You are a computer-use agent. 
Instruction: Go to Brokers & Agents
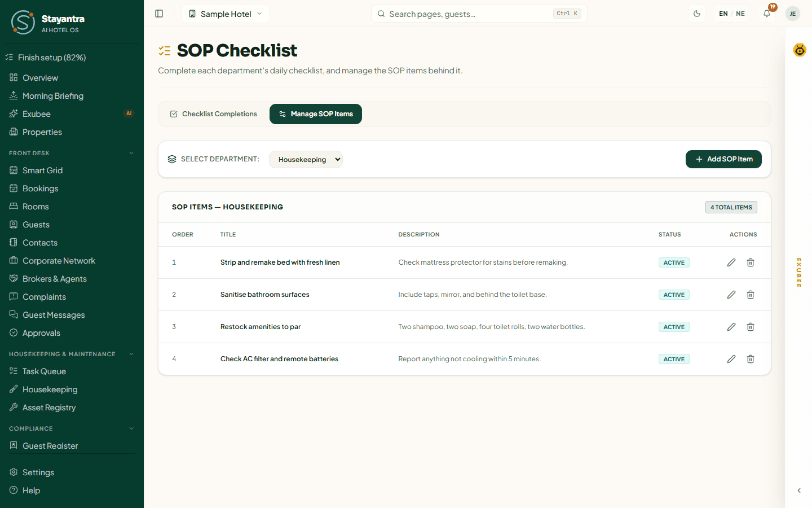72,279
